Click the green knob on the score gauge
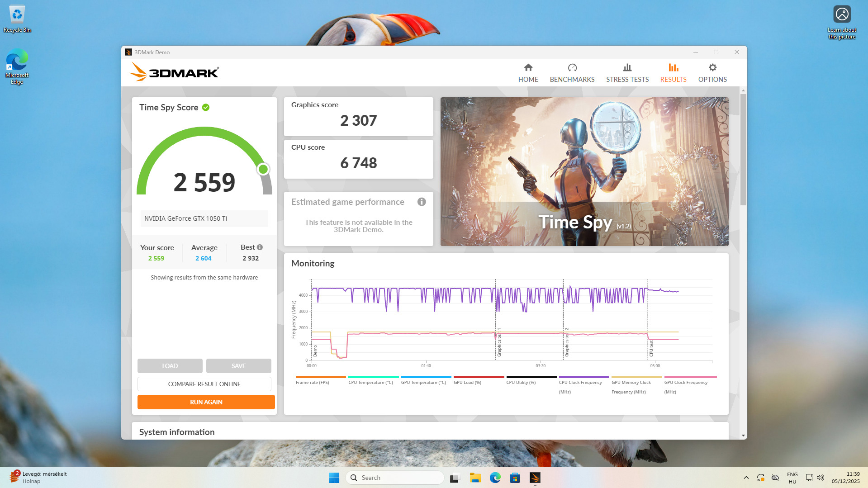Viewport: 868px width, 488px height. pyautogui.click(x=263, y=169)
